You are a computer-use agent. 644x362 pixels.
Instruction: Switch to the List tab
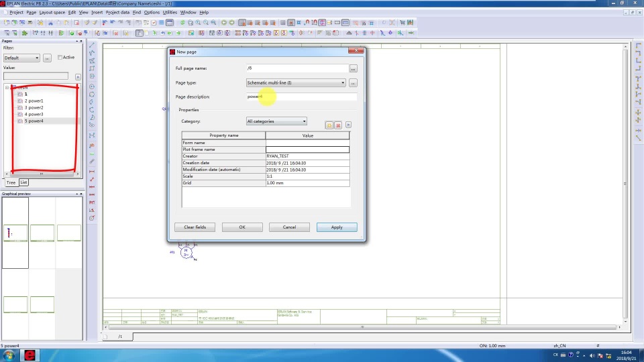(24, 182)
